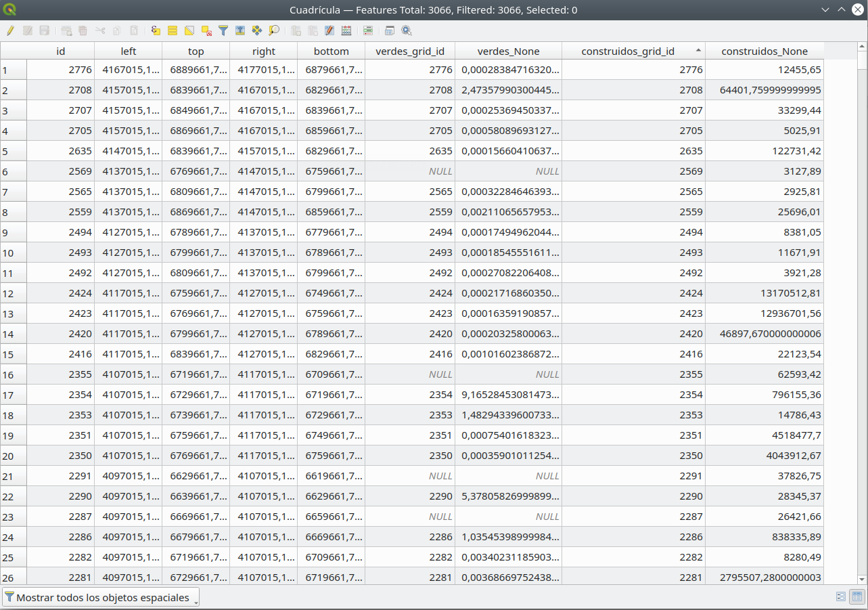Toggle editing mode with the pencil icon
The image size is (868, 610).
click(x=10, y=30)
